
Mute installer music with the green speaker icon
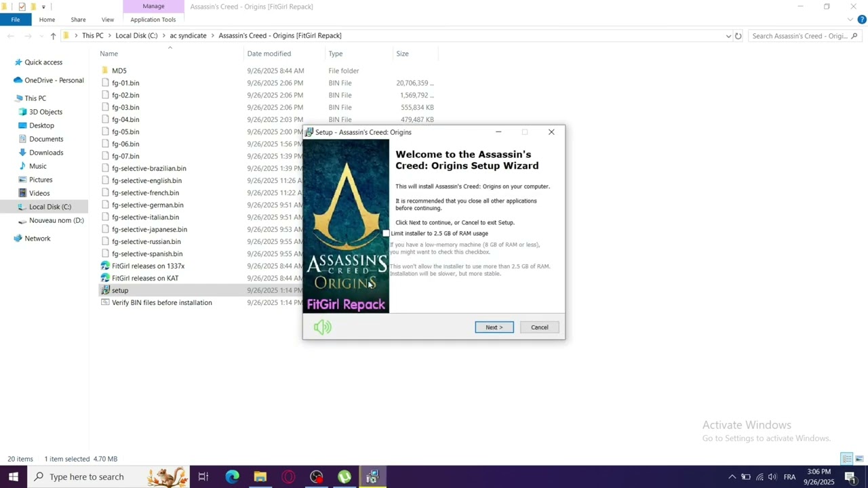tap(323, 327)
